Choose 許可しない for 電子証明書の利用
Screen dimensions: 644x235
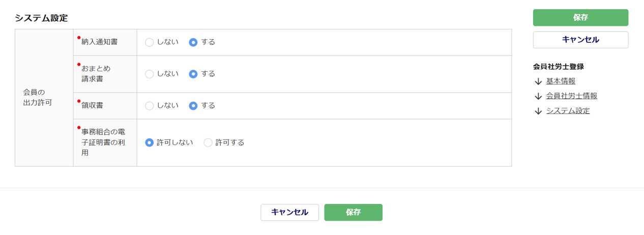[150, 143]
